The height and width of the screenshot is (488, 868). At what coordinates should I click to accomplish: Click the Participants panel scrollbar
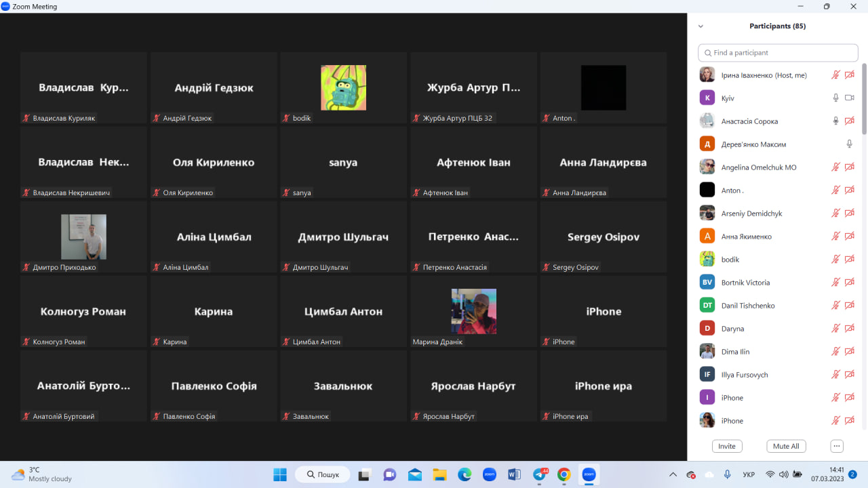[865, 98]
